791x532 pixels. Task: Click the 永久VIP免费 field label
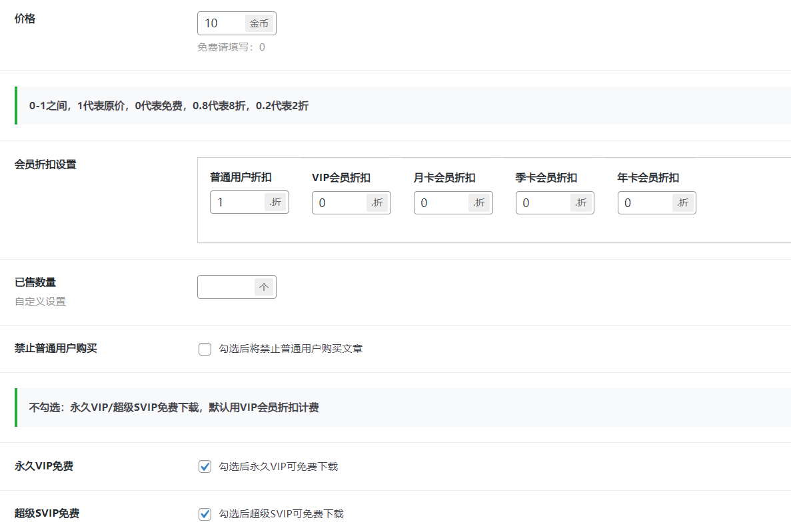(44, 466)
